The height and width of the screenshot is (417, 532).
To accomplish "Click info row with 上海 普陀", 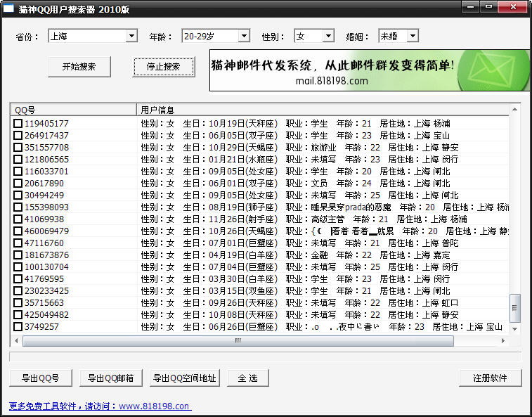I will click(x=299, y=243).
